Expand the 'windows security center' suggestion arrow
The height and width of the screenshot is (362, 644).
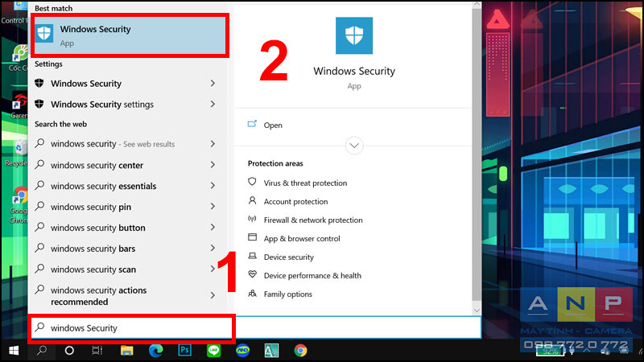point(213,165)
